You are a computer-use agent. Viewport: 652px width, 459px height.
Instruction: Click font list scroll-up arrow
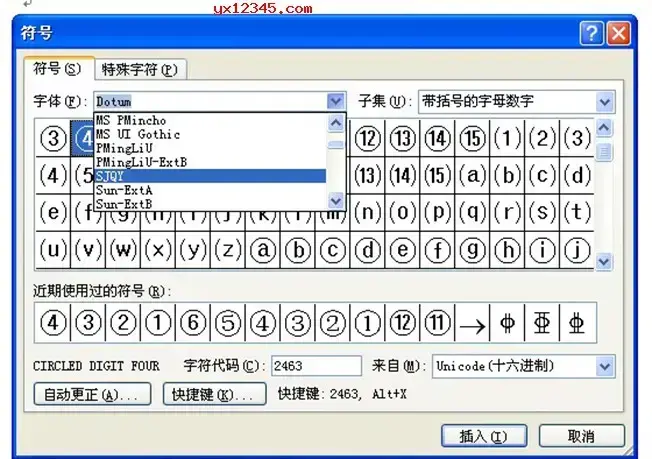pyautogui.click(x=336, y=123)
